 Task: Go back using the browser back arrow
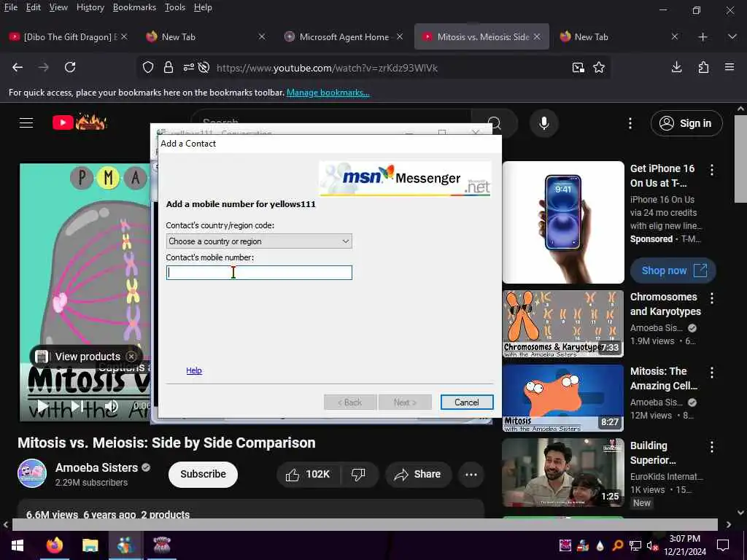point(18,68)
